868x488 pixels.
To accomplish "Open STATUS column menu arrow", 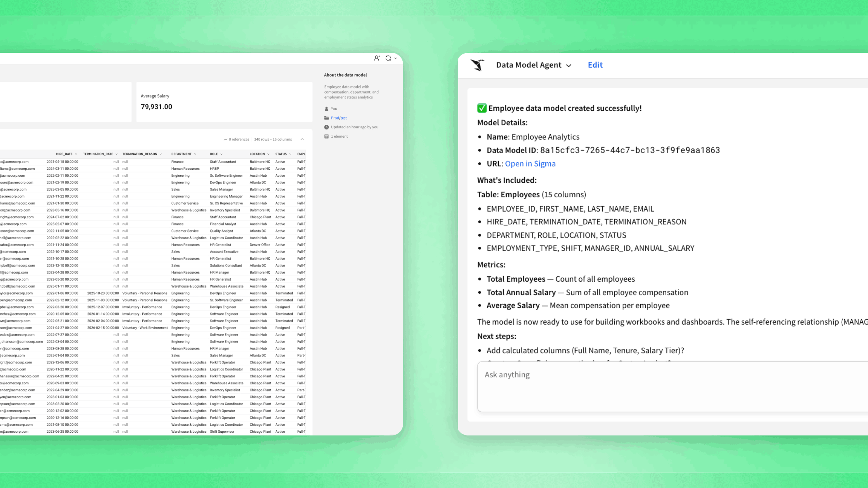I will tap(290, 154).
